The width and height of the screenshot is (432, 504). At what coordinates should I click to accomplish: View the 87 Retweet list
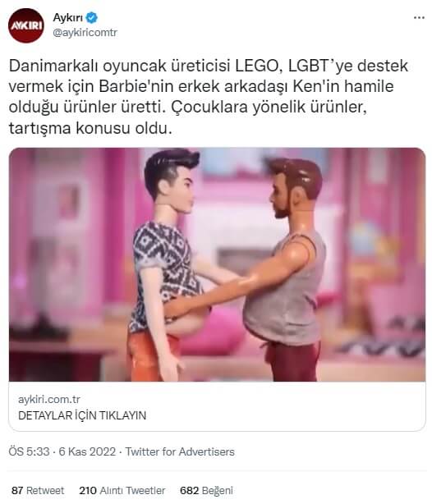point(38,491)
